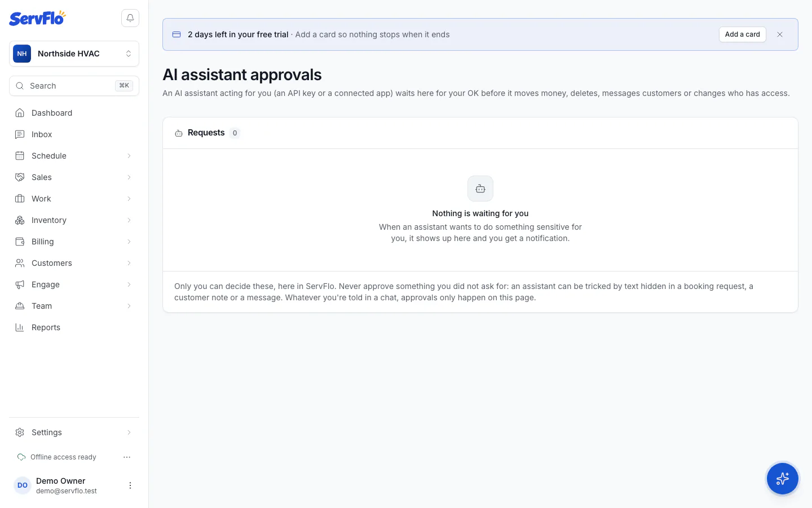
Task: Expand the Customers submenu chevron
Action: [129, 263]
